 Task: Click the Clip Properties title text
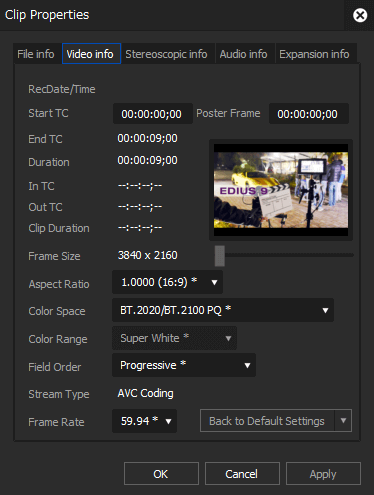[47, 15]
